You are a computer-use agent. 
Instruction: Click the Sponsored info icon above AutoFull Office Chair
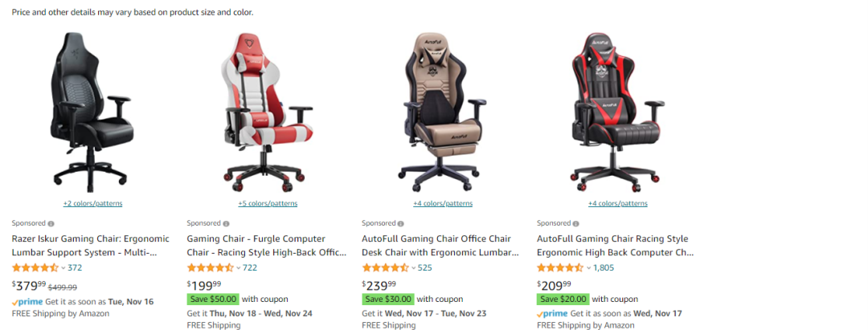(401, 224)
